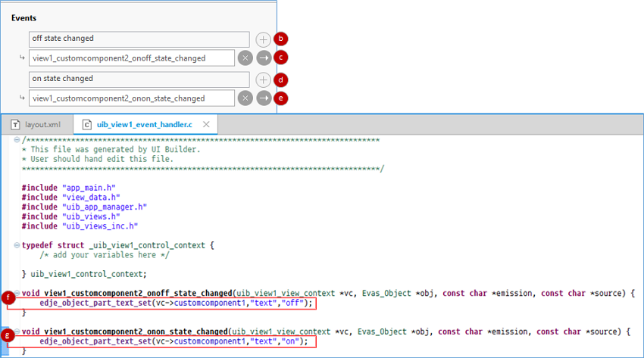Close the uib_view1_event_handler.c tab
This screenshot has width=644, height=358.
tap(208, 124)
